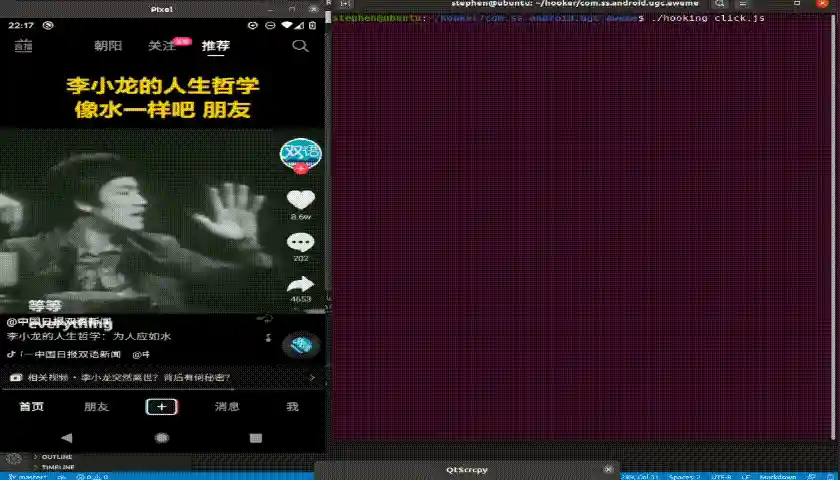Click the VS Code notification bell icon
Viewport: 840px width, 480px height.
pos(828,476)
